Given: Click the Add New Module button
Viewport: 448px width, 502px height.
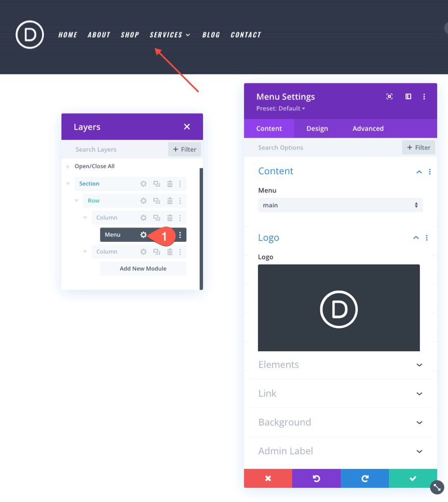Looking at the screenshot, I should (143, 268).
